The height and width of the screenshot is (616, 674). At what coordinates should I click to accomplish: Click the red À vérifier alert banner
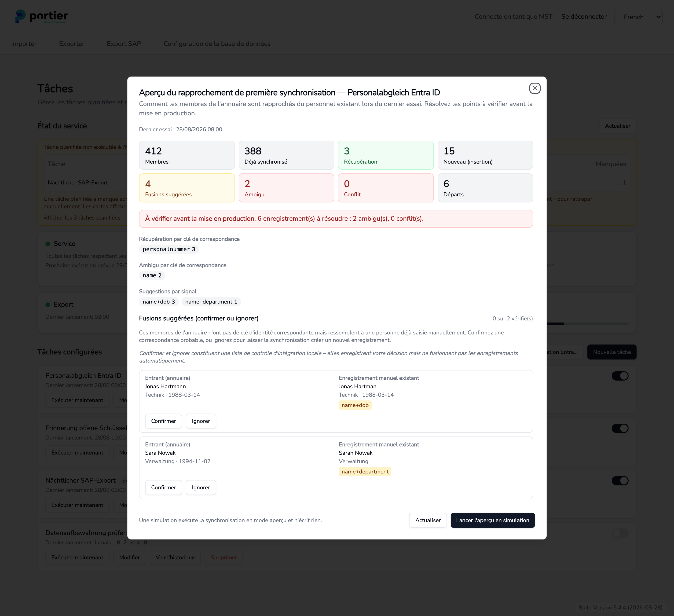pos(336,219)
